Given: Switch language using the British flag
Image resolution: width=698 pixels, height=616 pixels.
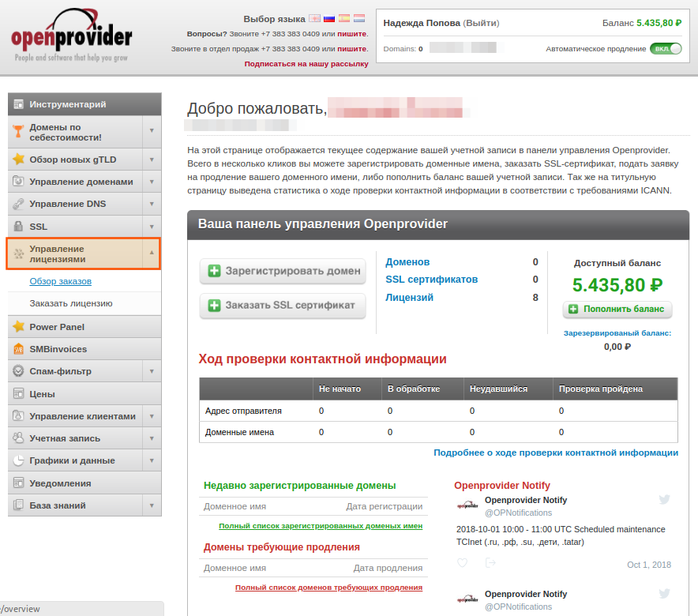Looking at the screenshot, I should click(x=315, y=19).
